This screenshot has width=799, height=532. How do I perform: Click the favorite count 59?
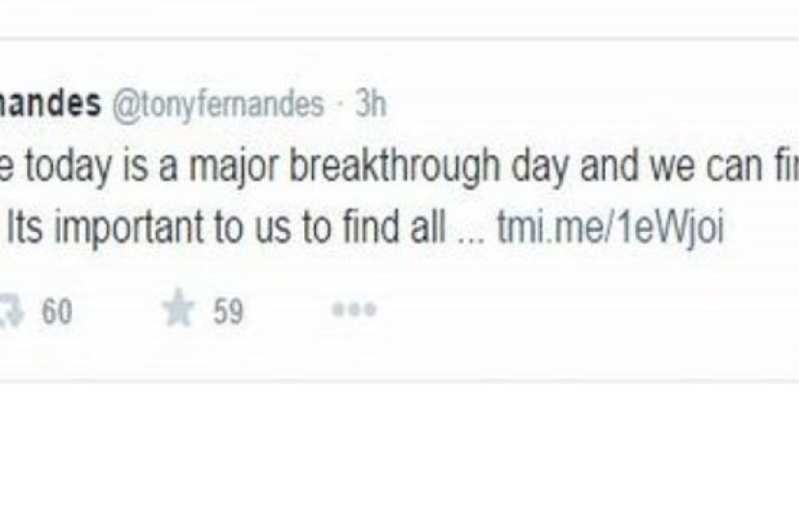click(227, 313)
